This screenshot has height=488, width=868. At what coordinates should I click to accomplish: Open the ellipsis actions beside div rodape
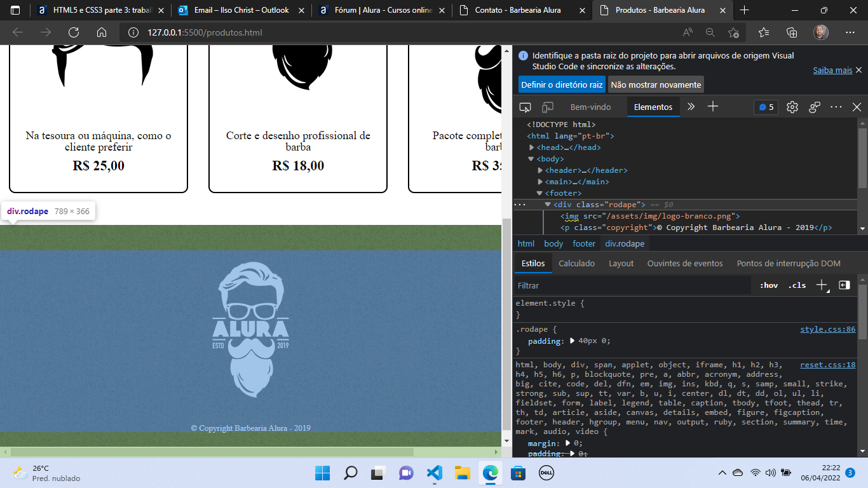pyautogui.click(x=520, y=205)
